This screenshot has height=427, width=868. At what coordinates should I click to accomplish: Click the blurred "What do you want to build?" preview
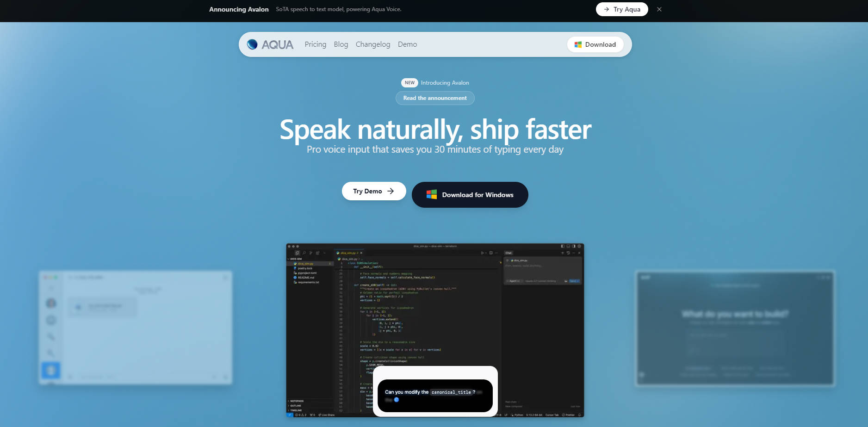[x=735, y=328]
